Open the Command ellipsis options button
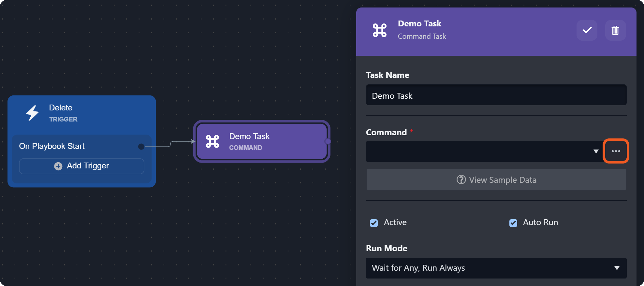Viewport: 644px width, 286px height. [x=616, y=151]
